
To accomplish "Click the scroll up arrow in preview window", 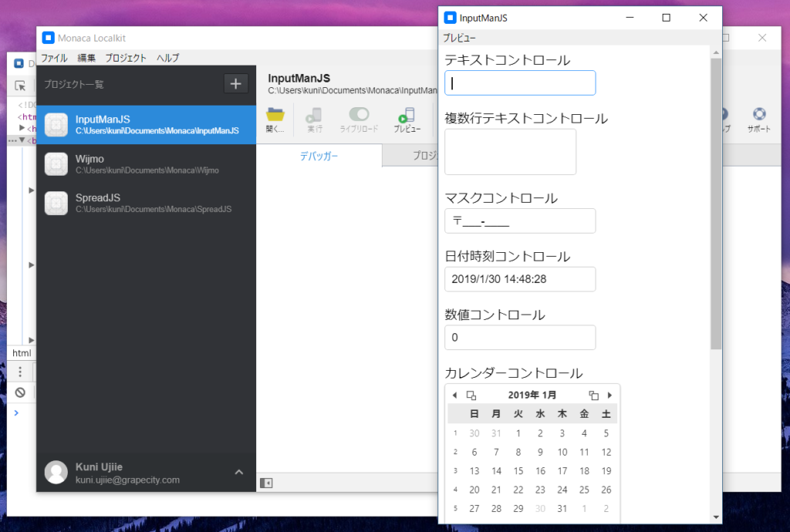I will click(716, 52).
